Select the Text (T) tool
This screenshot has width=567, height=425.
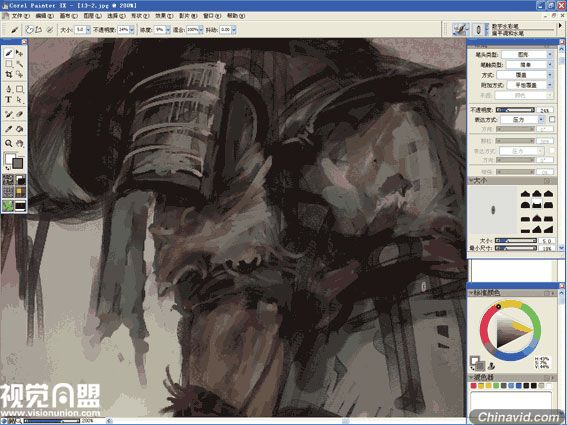9,99
